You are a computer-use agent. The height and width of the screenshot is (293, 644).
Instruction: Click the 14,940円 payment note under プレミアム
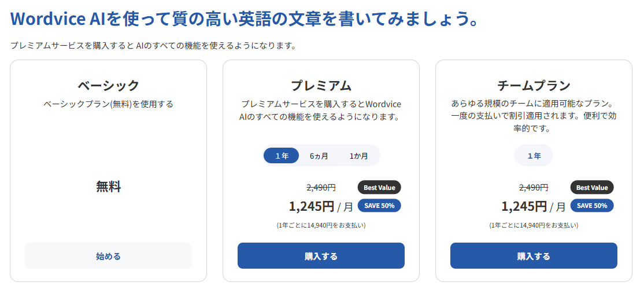click(321, 225)
